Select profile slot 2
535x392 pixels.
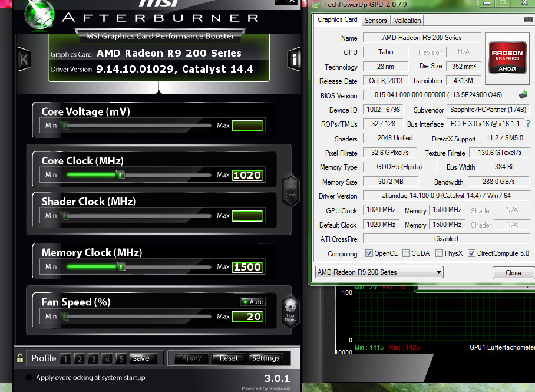click(79, 358)
